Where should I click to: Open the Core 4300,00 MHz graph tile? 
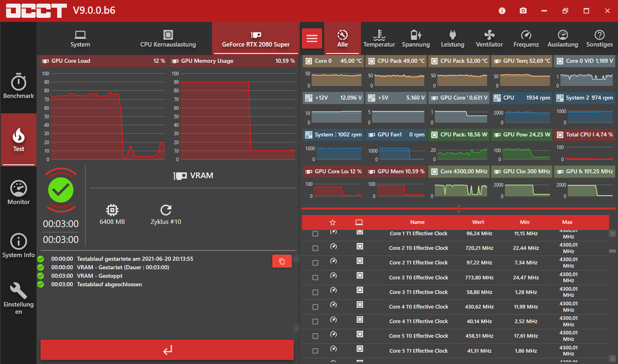click(459, 183)
